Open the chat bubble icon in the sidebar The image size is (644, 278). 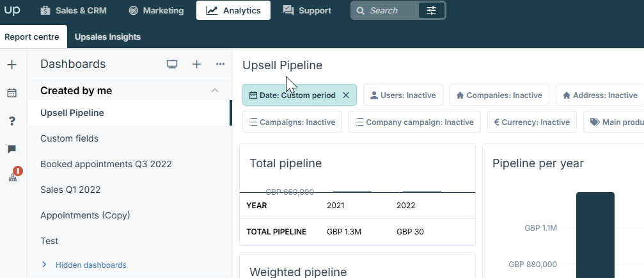12,149
